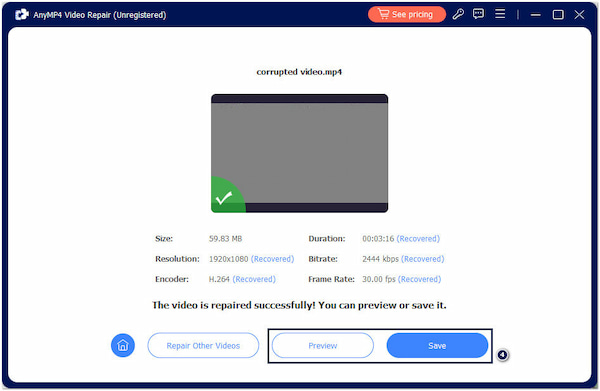
Task: Click the Repair Other Videos button
Action: pyautogui.click(x=203, y=345)
